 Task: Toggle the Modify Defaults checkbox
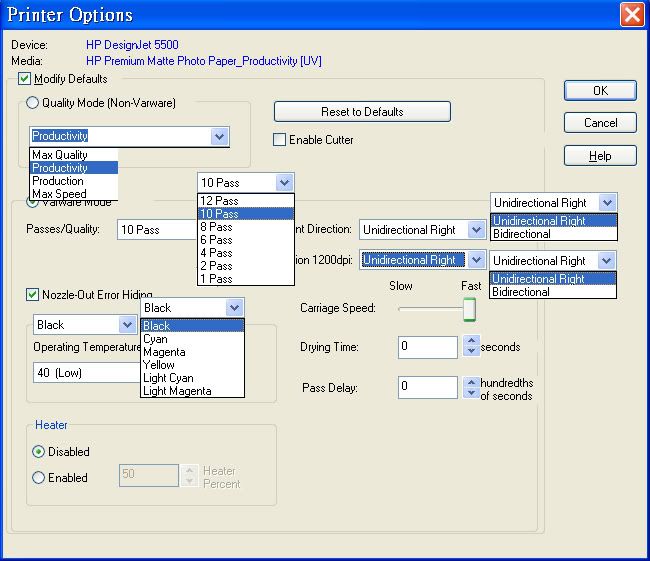[25, 79]
